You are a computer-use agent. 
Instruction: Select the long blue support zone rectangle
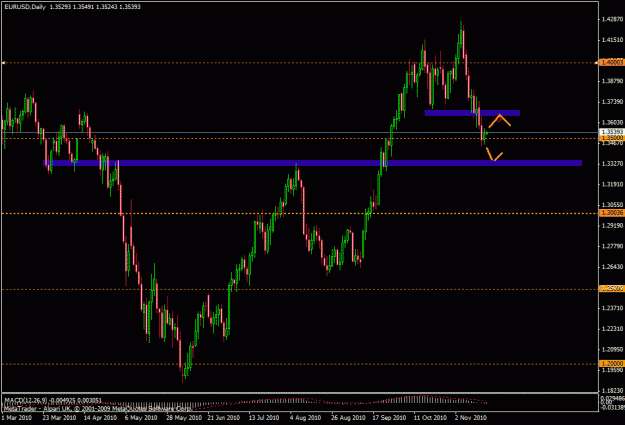click(x=312, y=163)
